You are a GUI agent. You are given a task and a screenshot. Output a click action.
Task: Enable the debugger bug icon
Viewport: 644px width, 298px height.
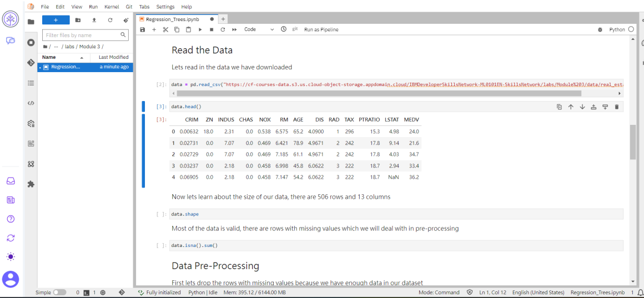600,29
